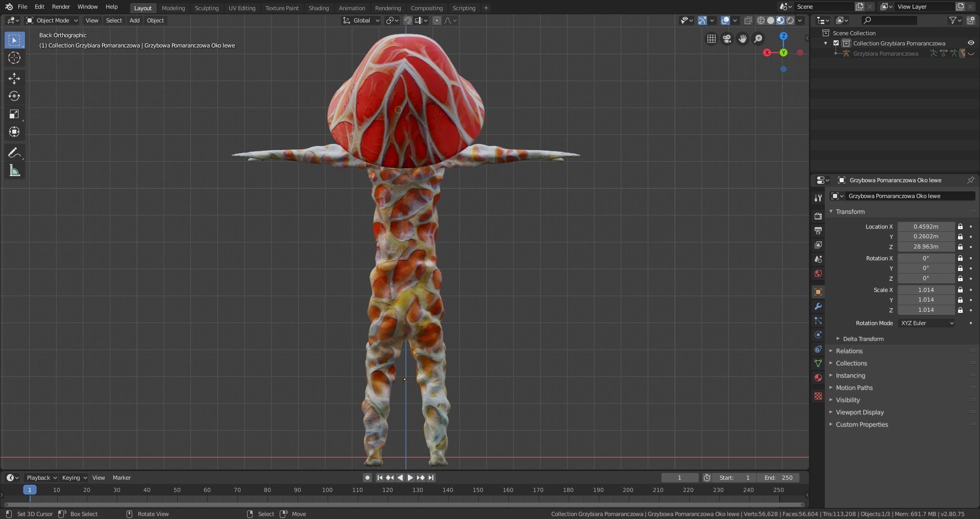Switch to the UV Editing workspace tab
Viewport: 980px width, 519px height.
click(242, 8)
